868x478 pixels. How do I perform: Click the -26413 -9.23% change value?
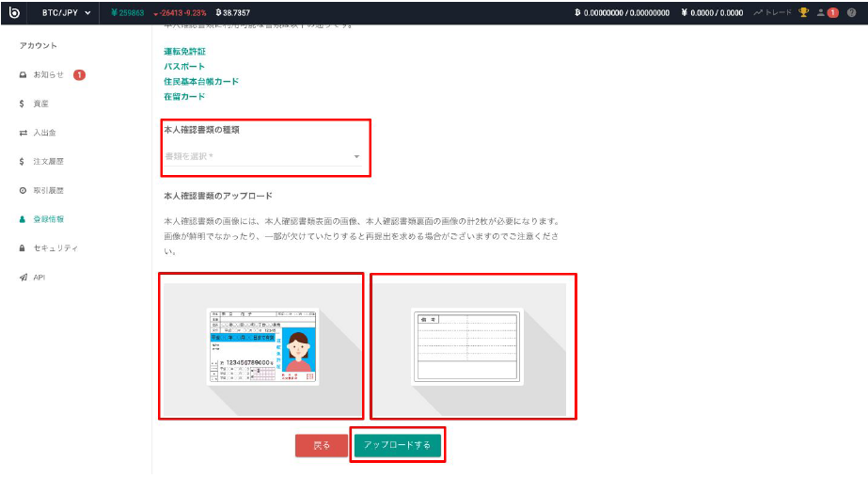(x=180, y=13)
